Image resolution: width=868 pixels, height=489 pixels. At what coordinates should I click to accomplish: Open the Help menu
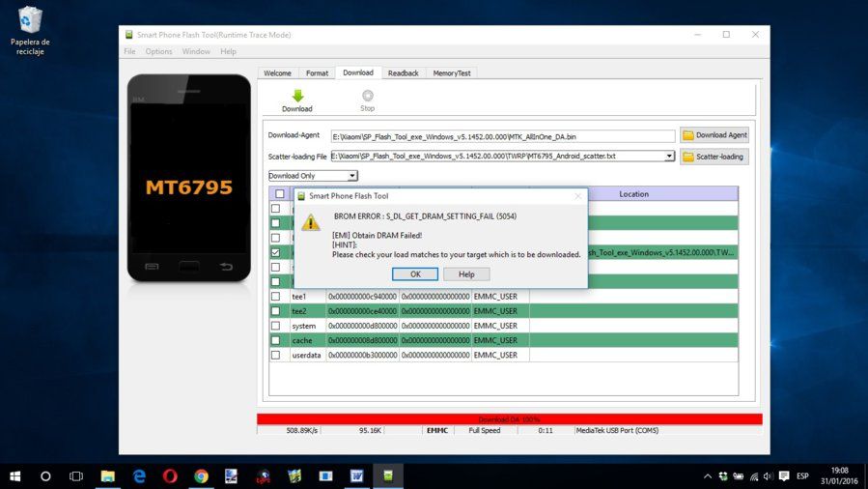tap(228, 51)
